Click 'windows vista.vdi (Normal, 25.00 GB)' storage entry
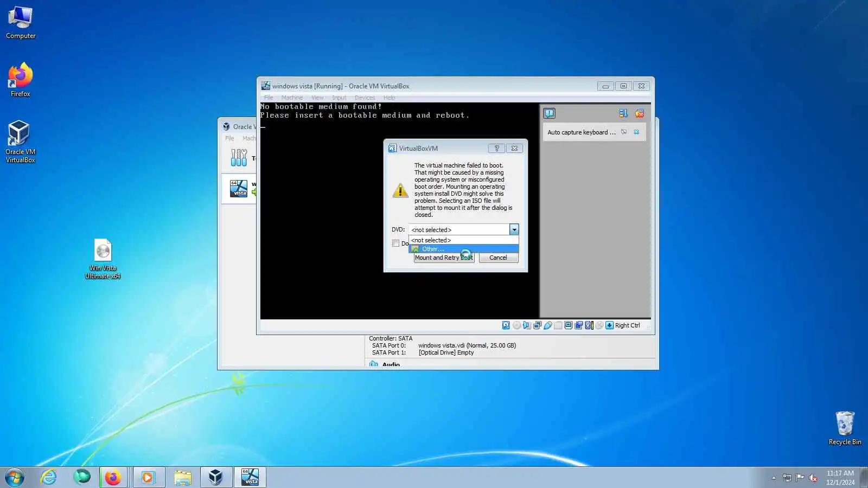Screen dimensions: 868x488 467,345
